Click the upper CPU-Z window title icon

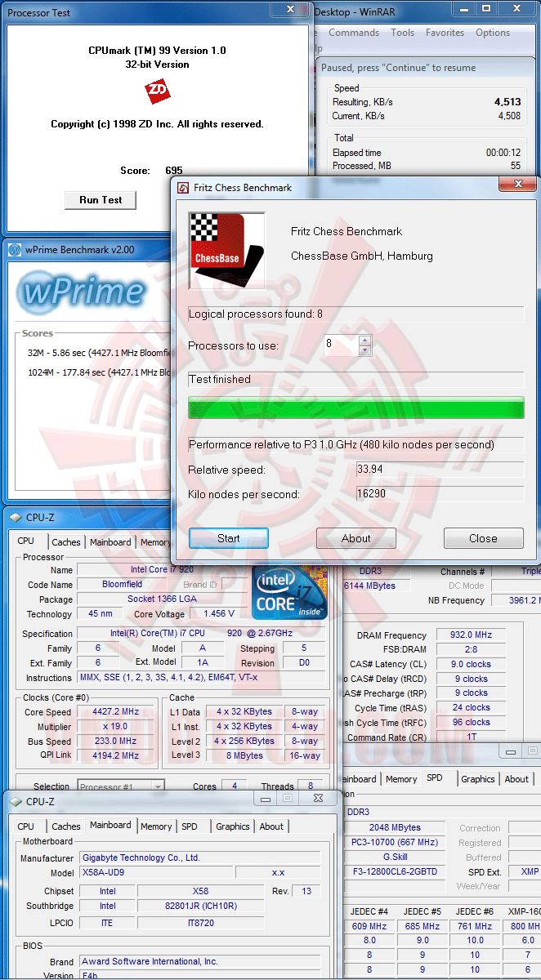click(x=15, y=516)
